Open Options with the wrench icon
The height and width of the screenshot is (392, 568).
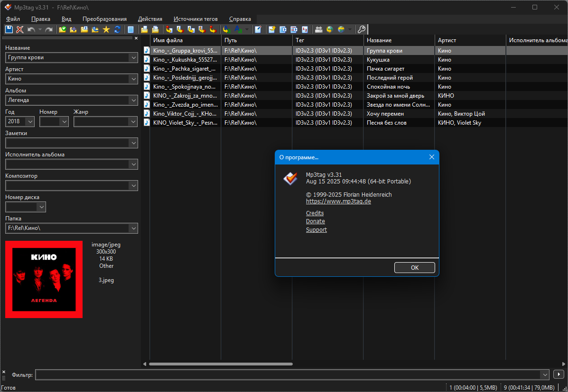(361, 30)
